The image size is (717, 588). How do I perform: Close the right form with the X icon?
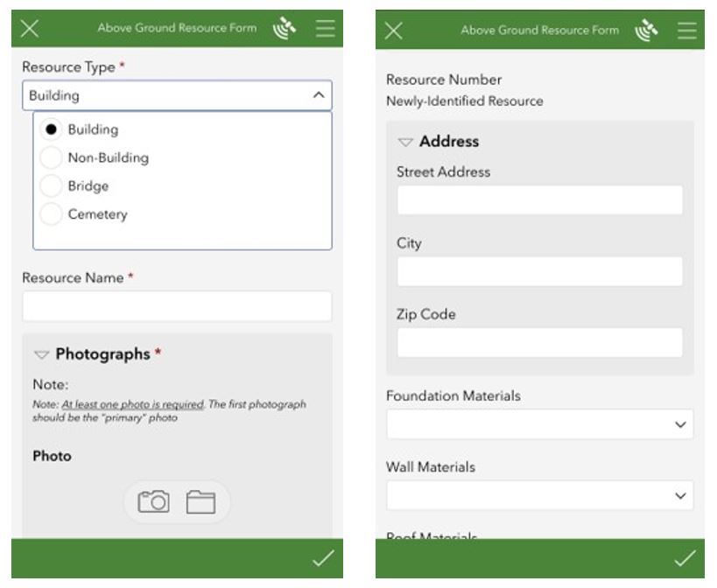[x=394, y=31]
